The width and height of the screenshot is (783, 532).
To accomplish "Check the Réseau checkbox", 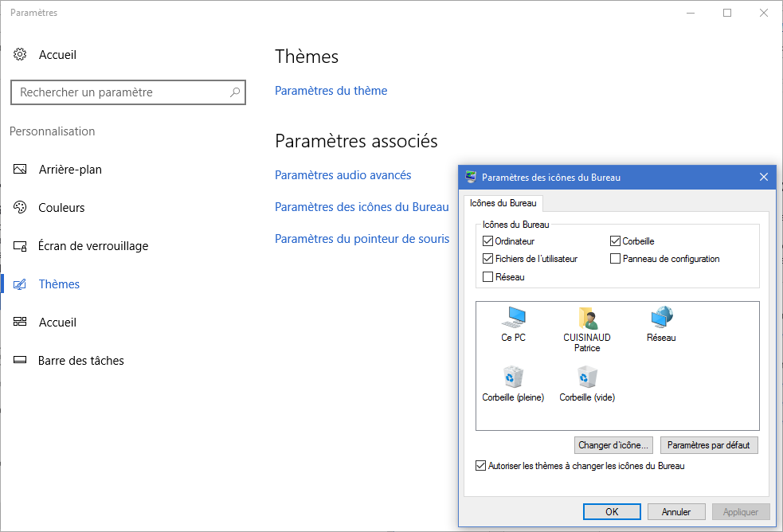I will pyautogui.click(x=488, y=277).
